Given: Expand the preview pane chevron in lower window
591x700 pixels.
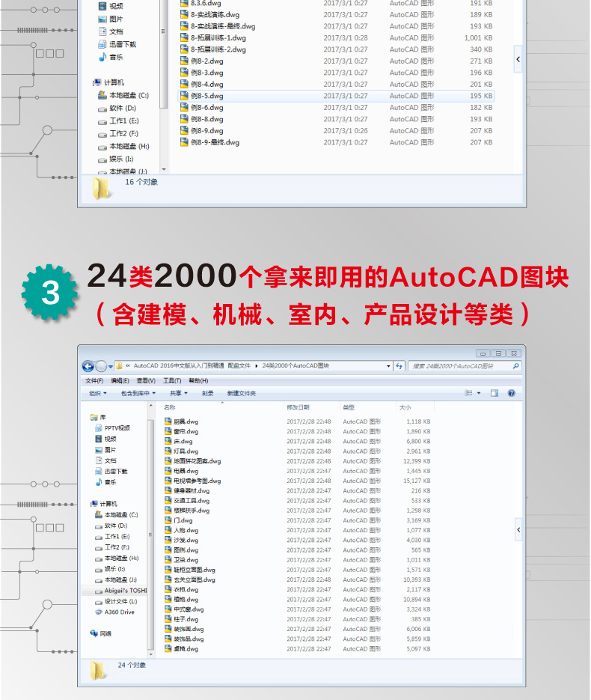Looking at the screenshot, I should (518, 530).
